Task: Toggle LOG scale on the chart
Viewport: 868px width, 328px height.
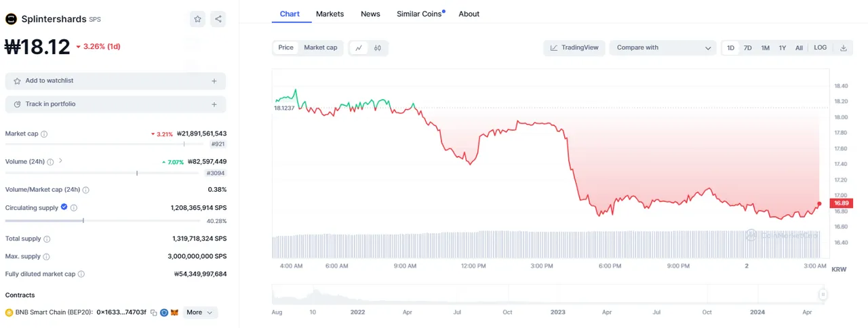Action: click(x=821, y=47)
